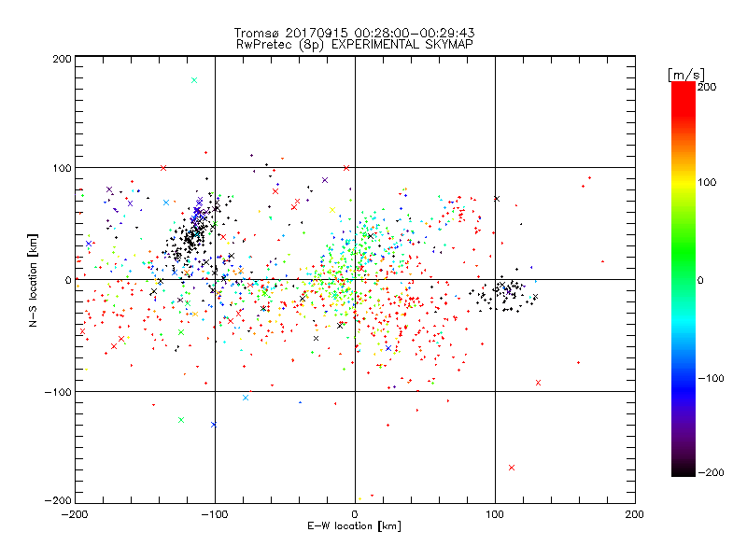Click the "[m/s]" unit above the colorbar
The height and width of the screenshot is (560, 747).
coord(686,75)
